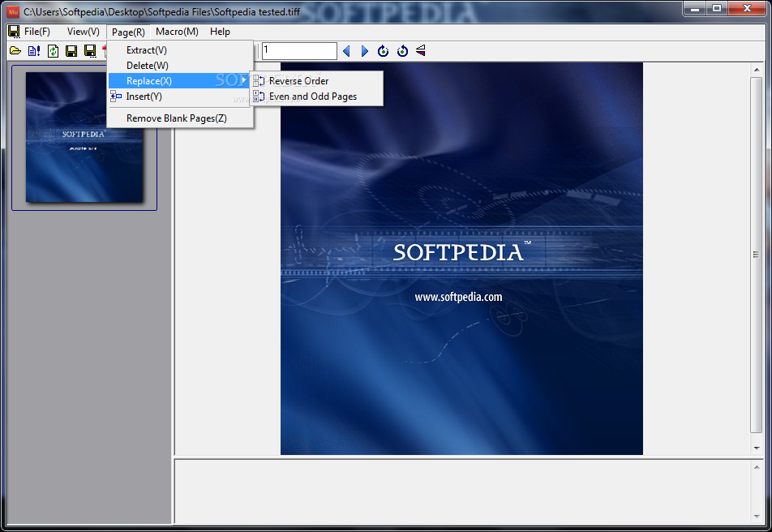The image size is (772, 532).
Task: Choose Remove Blank Pages(Z)
Action: tap(180, 118)
